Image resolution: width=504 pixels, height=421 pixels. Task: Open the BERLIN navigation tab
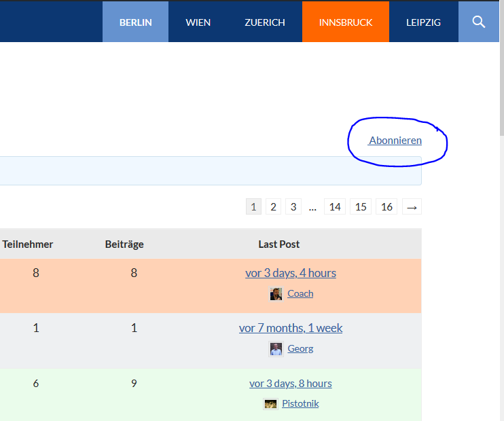[x=136, y=22]
